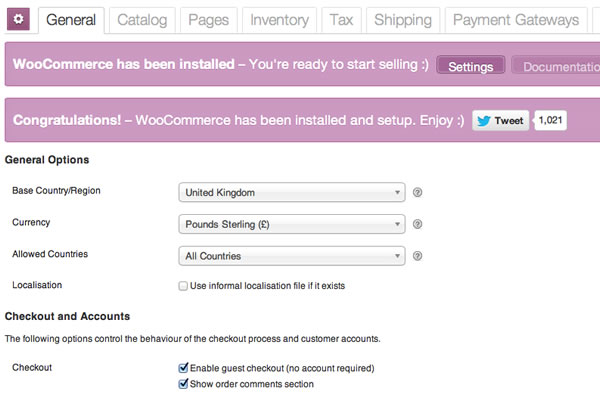Enable informal localisation file checkbox
The image size is (600, 400).
[x=183, y=286]
